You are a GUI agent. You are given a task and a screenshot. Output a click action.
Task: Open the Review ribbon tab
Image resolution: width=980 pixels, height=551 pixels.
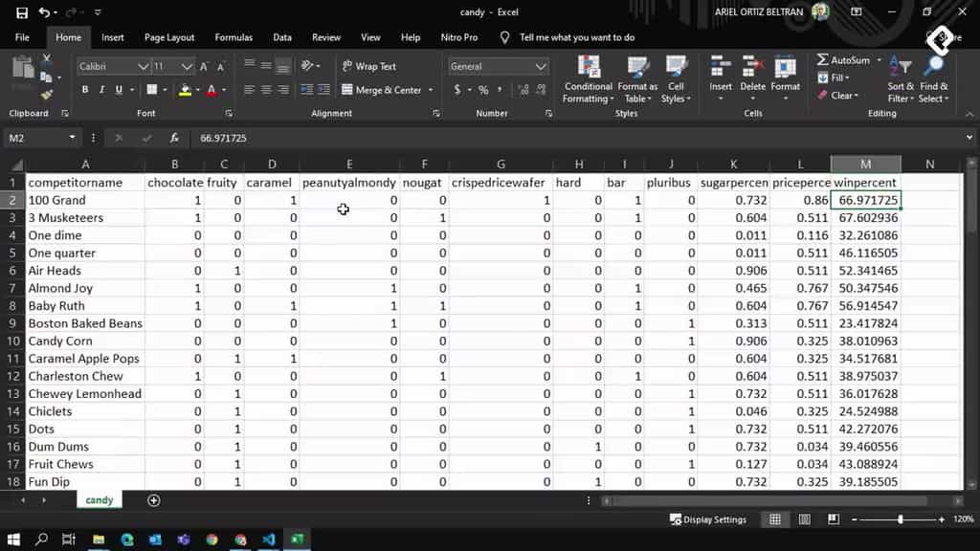click(325, 37)
